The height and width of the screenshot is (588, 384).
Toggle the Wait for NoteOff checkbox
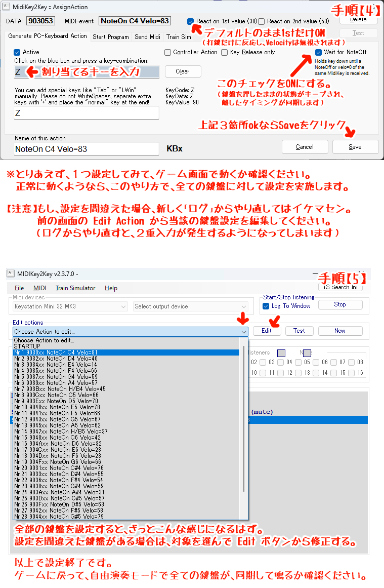318,52
